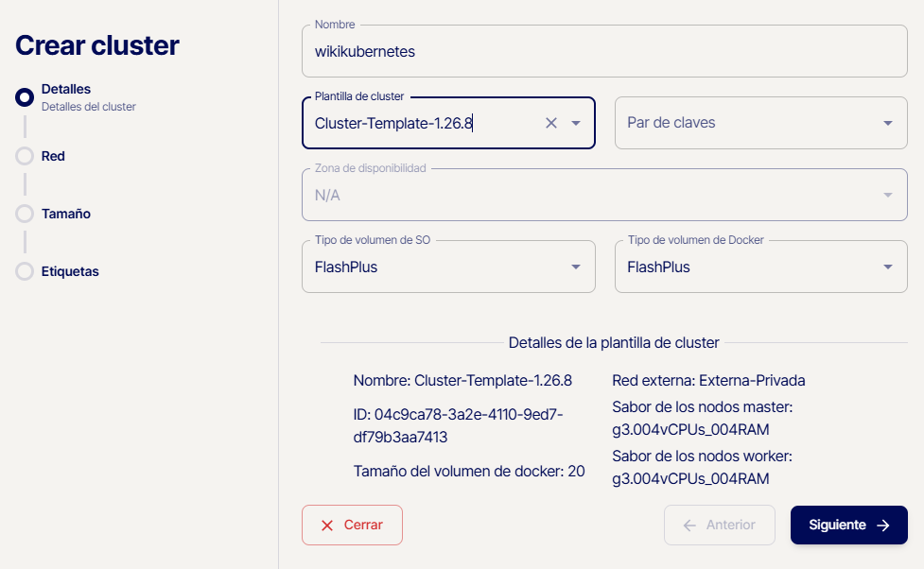Click the red X icon in Cerrar button
The image size is (924, 569).
[327, 526]
